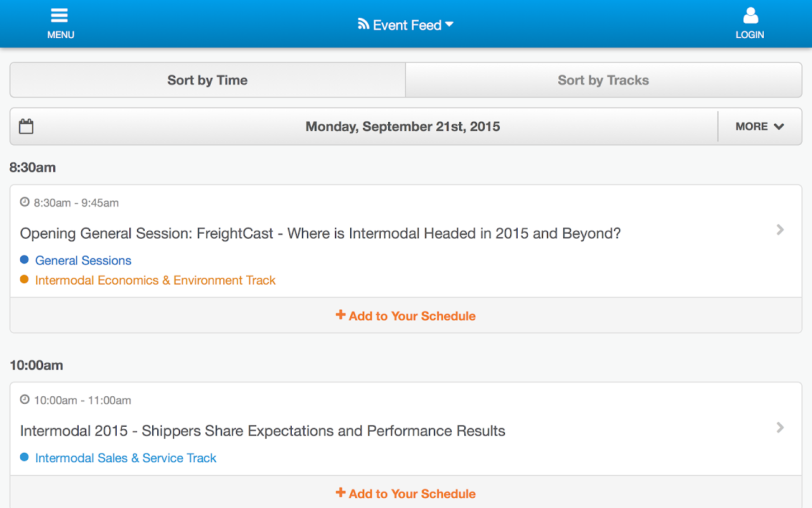Image resolution: width=812 pixels, height=508 pixels.
Task: Click the orange track color dot
Action: point(24,279)
